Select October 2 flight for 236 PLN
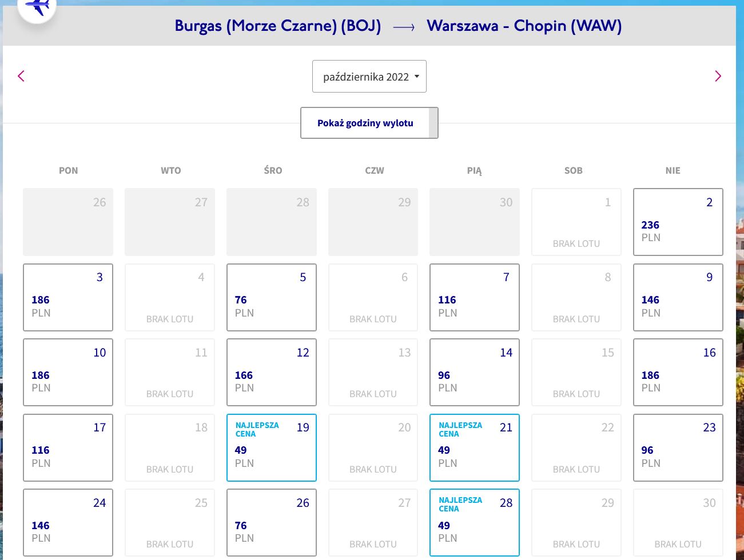This screenshot has width=744, height=560. click(678, 222)
